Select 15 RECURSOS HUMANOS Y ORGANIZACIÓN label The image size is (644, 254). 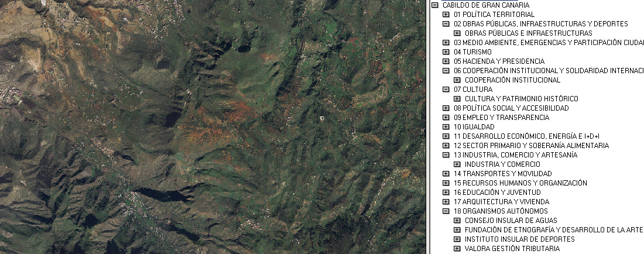520,183
